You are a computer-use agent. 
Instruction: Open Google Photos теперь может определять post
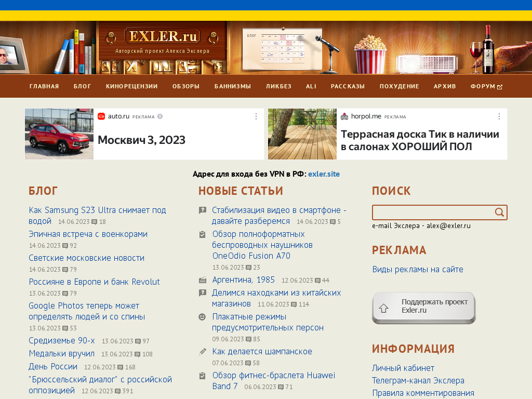87,312
